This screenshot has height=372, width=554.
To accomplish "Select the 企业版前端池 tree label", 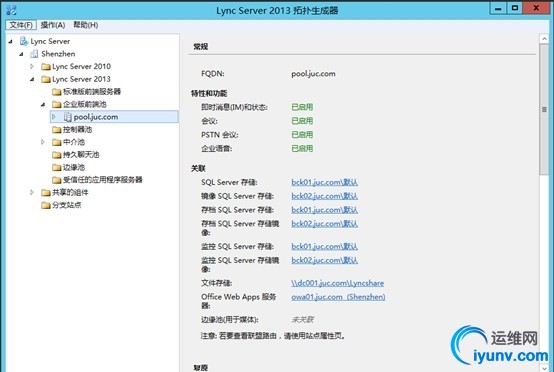I will [x=85, y=104].
